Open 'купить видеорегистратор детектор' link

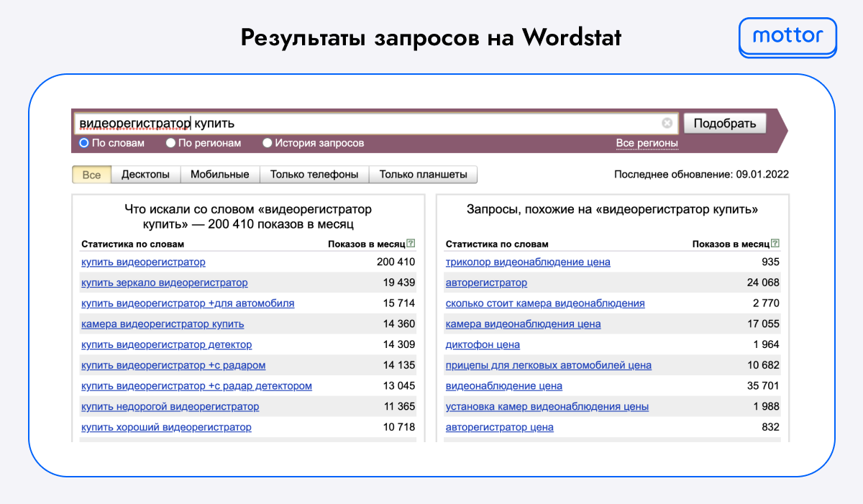coord(167,344)
